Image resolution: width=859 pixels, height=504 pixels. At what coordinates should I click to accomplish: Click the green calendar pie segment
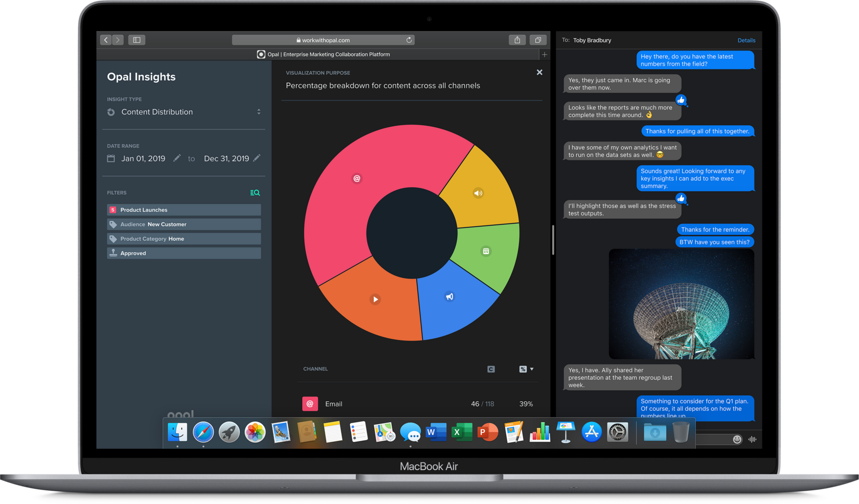coord(486,251)
